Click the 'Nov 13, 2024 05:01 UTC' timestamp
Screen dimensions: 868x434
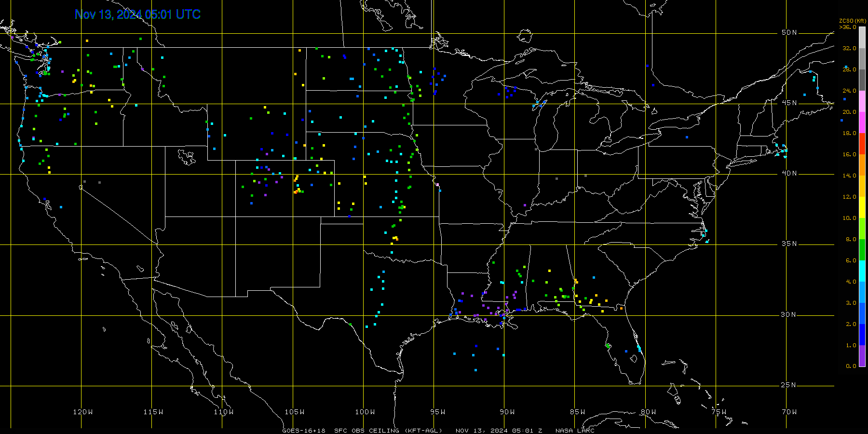click(137, 14)
